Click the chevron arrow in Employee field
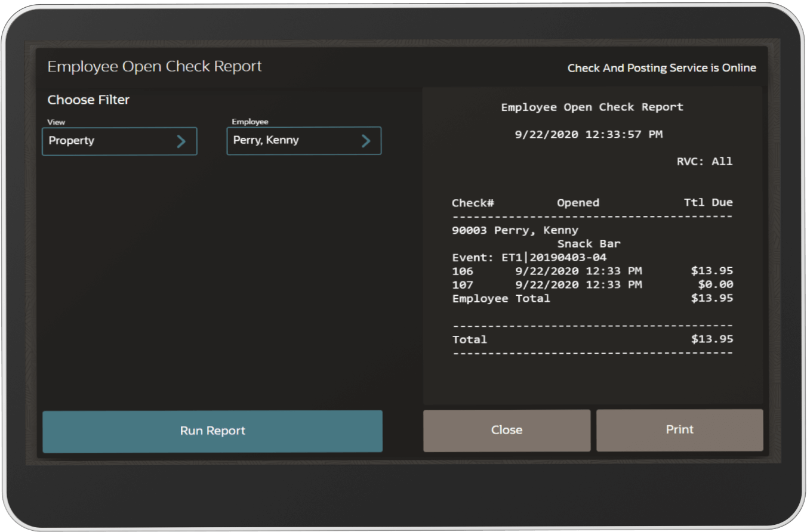 (x=366, y=141)
